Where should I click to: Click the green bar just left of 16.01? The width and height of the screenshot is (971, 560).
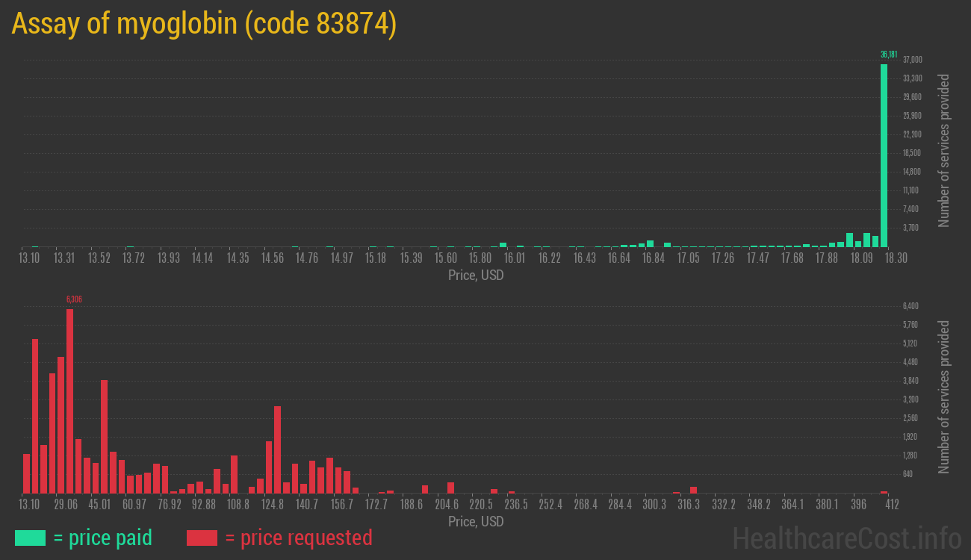tap(503, 244)
